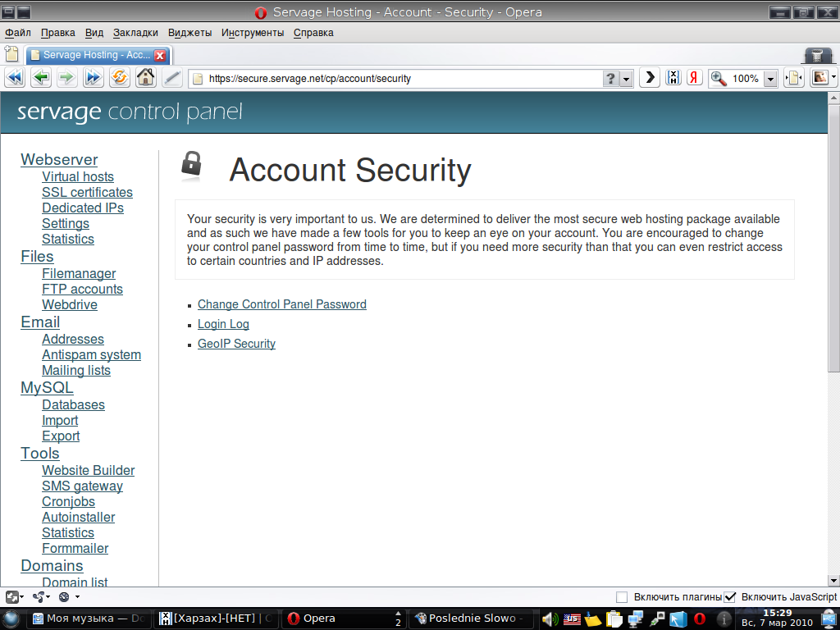
Task: Click the network monitors tray icon
Action: point(636,619)
